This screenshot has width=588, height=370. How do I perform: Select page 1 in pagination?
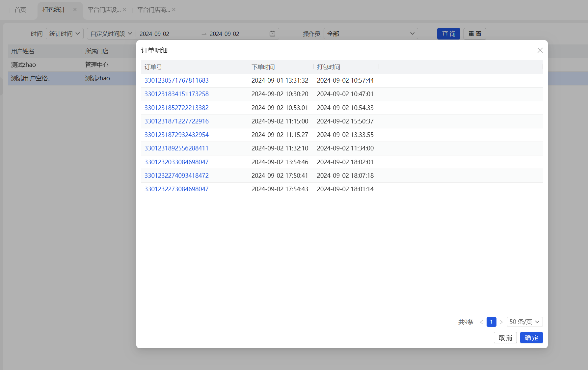coord(492,322)
